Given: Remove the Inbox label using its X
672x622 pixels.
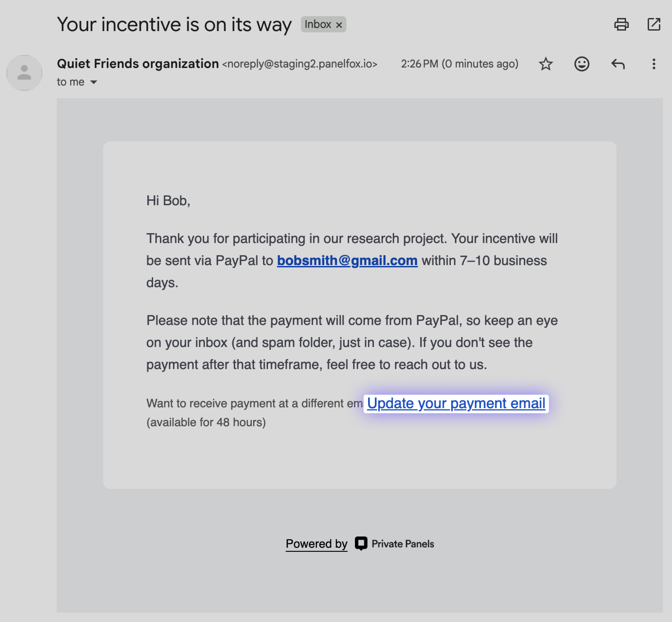Looking at the screenshot, I should (339, 25).
